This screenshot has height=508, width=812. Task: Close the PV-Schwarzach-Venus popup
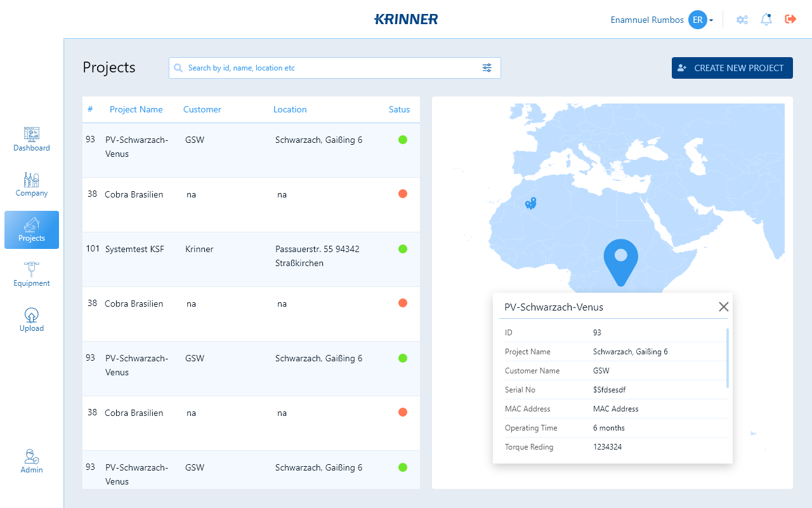pyautogui.click(x=724, y=307)
